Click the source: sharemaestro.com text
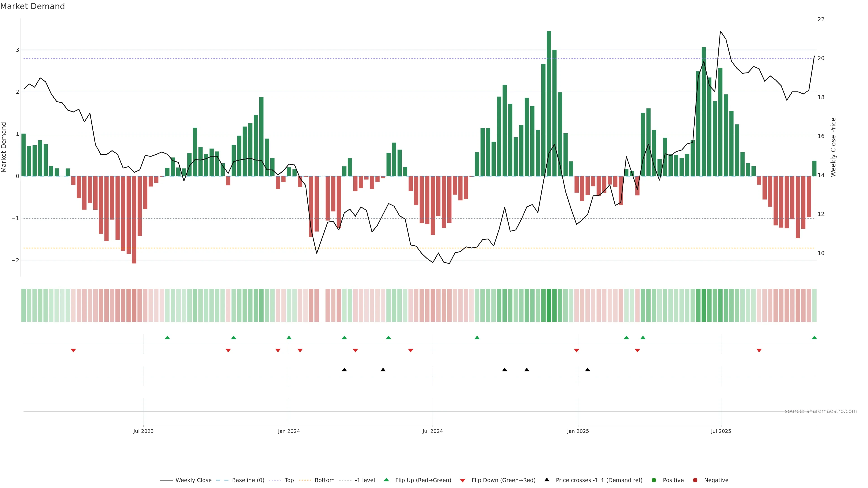 [x=821, y=411]
